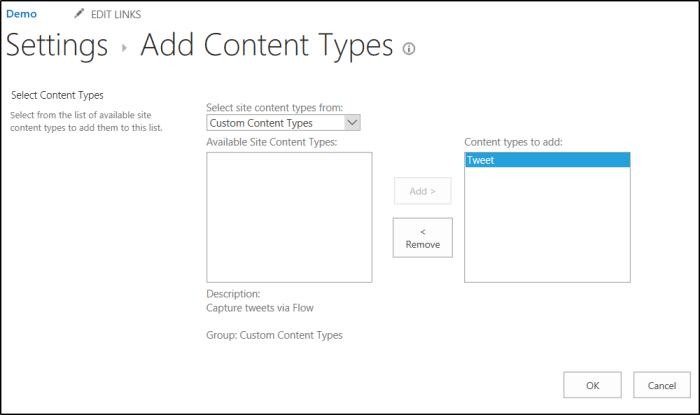
Task: Click the EDIT LINKS text
Action: pyautogui.click(x=116, y=14)
